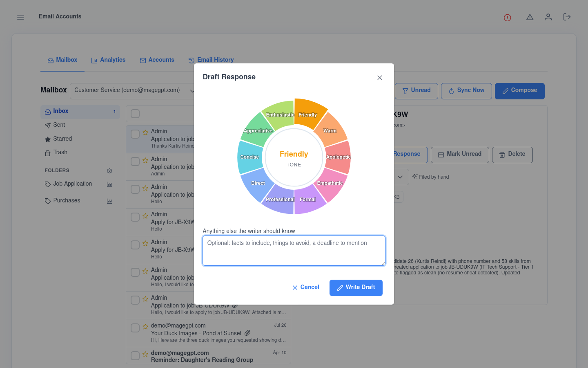Star the first Admin email
588x368 pixels.
pyautogui.click(x=145, y=132)
